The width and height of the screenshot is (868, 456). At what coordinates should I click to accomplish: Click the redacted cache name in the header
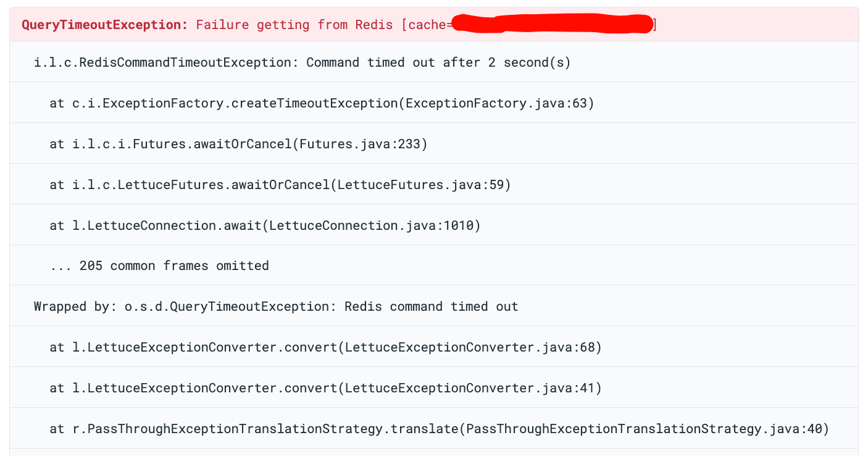(549, 24)
